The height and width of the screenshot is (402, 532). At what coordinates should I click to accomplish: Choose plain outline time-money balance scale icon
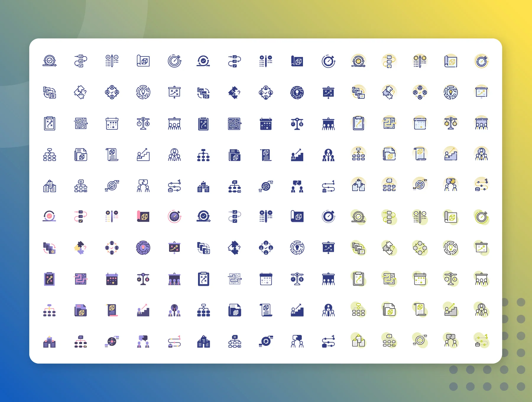coord(143,123)
